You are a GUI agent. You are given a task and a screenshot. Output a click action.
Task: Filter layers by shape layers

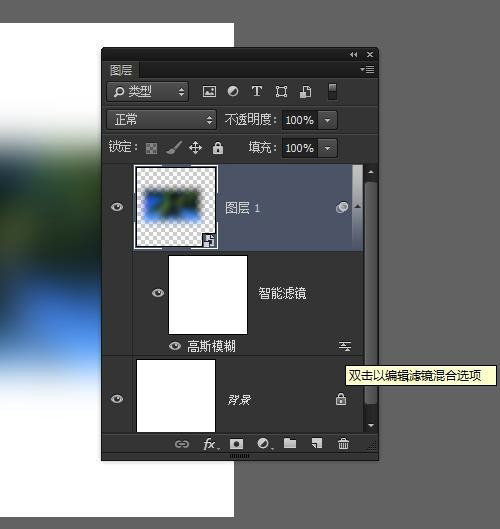click(281, 91)
